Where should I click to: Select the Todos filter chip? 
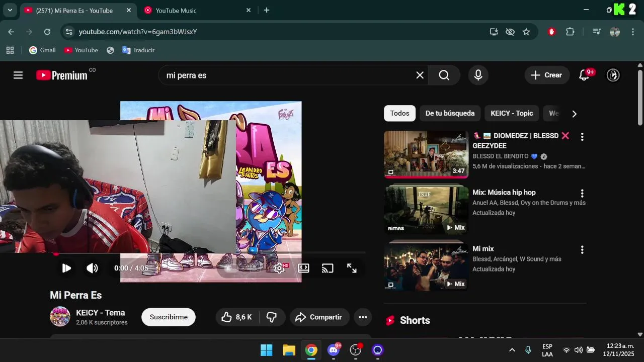[x=399, y=114]
